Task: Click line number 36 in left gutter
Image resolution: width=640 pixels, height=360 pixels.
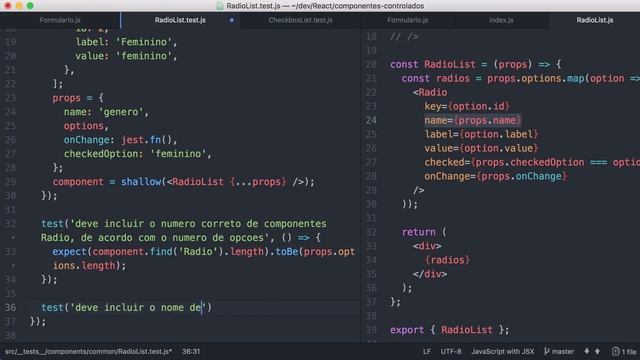Action: (10, 307)
